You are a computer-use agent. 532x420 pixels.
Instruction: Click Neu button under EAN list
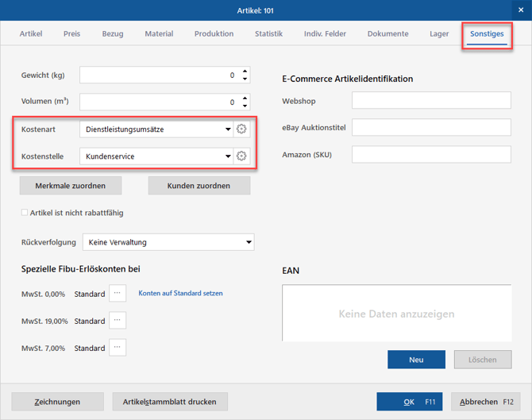(x=416, y=360)
